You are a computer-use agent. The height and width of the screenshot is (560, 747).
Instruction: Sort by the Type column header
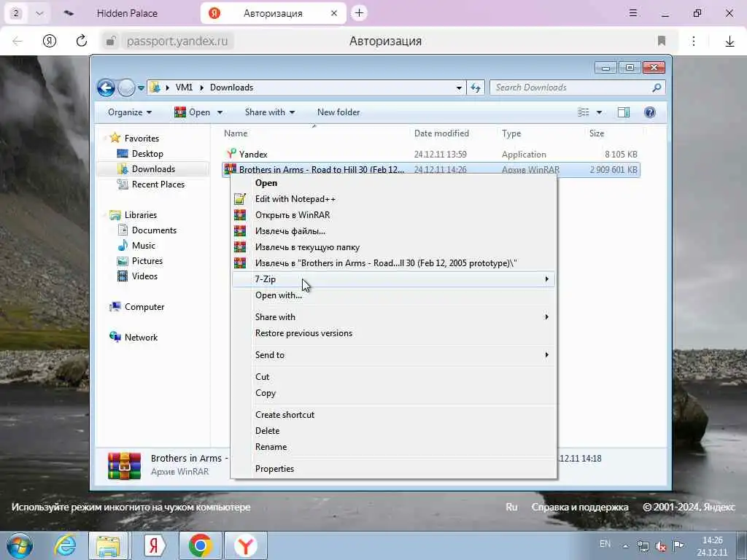pyautogui.click(x=511, y=133)
